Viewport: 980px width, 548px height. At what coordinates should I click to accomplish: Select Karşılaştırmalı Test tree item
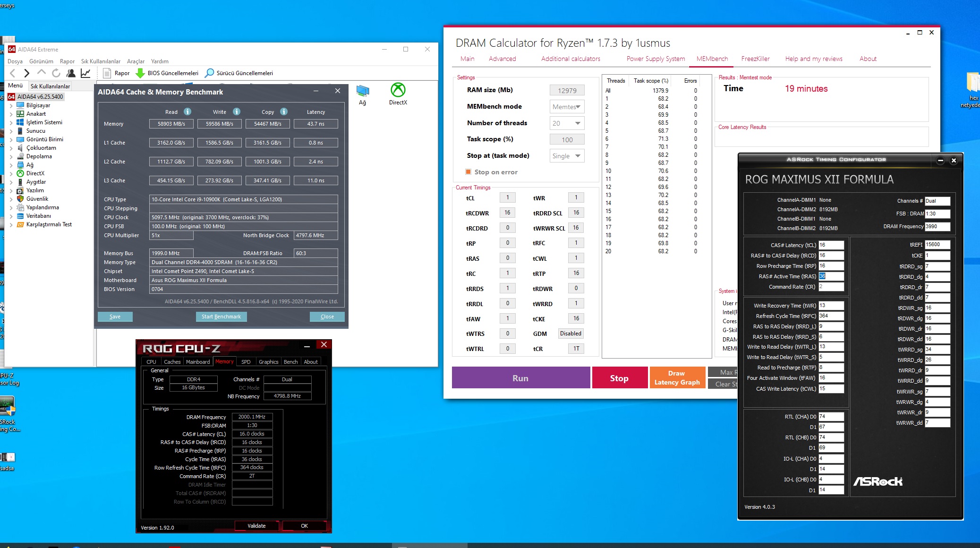click(49, 224)
